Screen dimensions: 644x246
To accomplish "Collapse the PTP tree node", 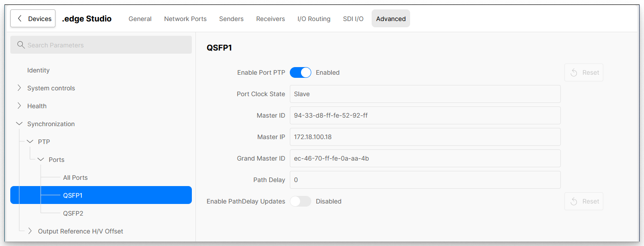I will pyautogui.click(x=30, y=142).
